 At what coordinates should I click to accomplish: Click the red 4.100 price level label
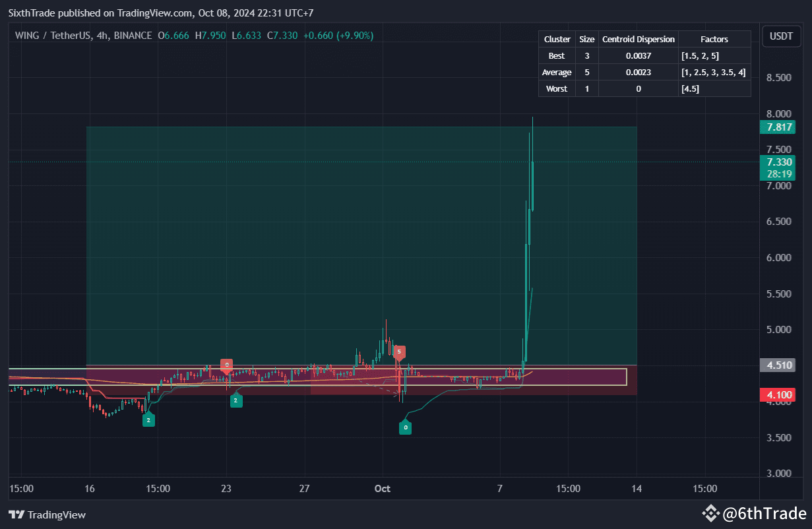pyautogui.click(x=778, y=394)
